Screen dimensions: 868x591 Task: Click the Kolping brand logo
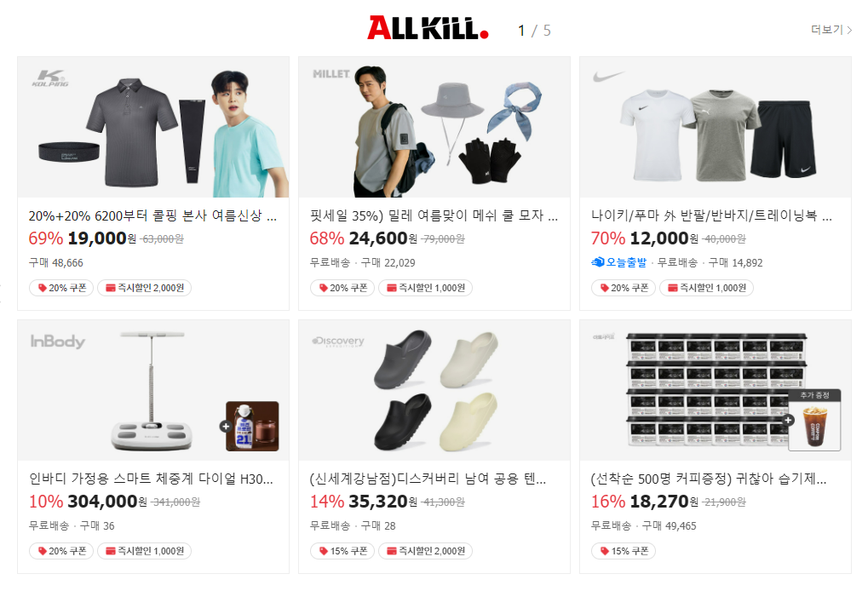click(49, 78)
